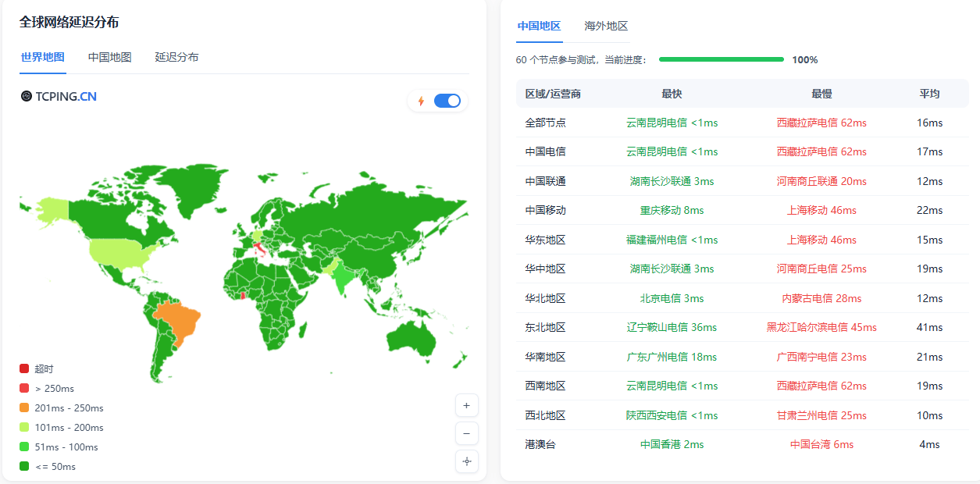Image resolution: width=980 pixels, height=484 pixels.
Task: Click 中国香港 2ms entry
Action: tap(672, 444)
